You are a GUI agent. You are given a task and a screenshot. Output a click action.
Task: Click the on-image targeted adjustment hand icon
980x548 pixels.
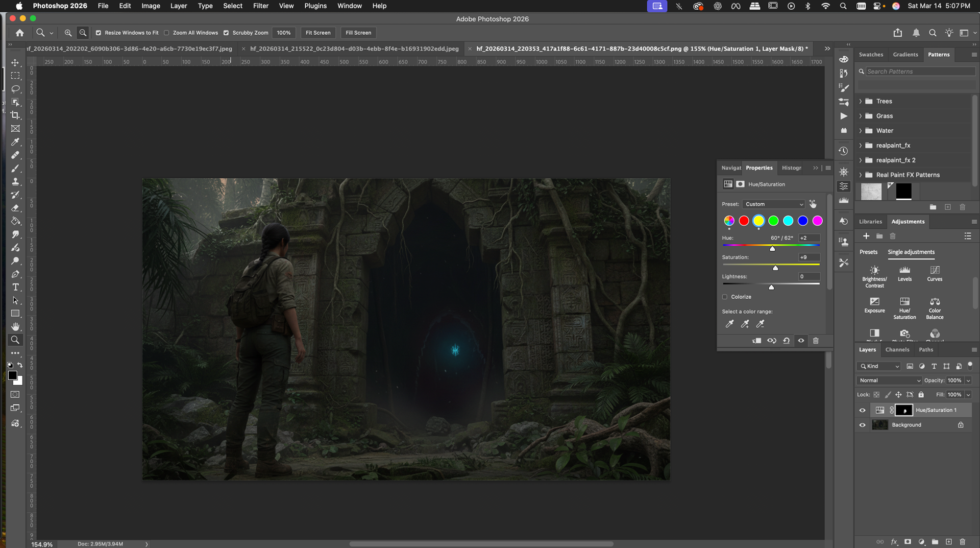tap(813, 204)
